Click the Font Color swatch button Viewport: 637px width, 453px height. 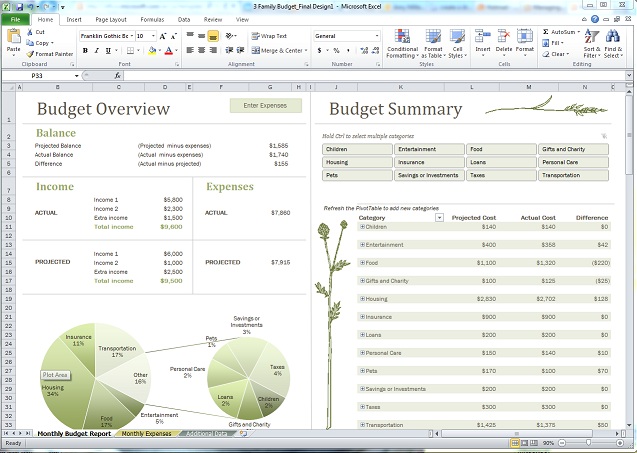169,50
